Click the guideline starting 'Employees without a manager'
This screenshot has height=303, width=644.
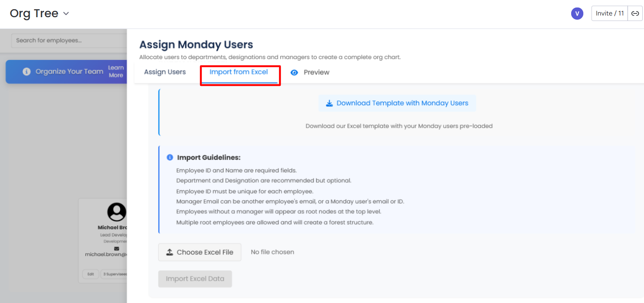click(279, 212)
